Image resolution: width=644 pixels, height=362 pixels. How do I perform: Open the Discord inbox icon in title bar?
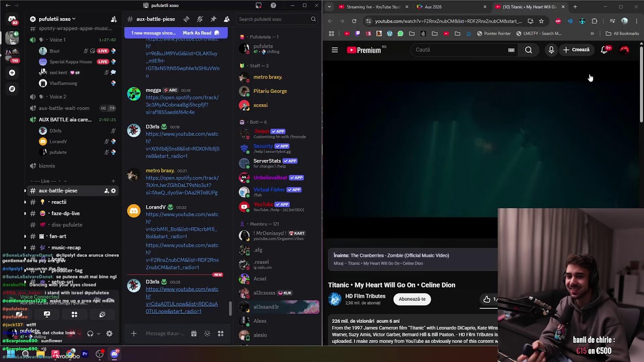click(x=259, y=6)
